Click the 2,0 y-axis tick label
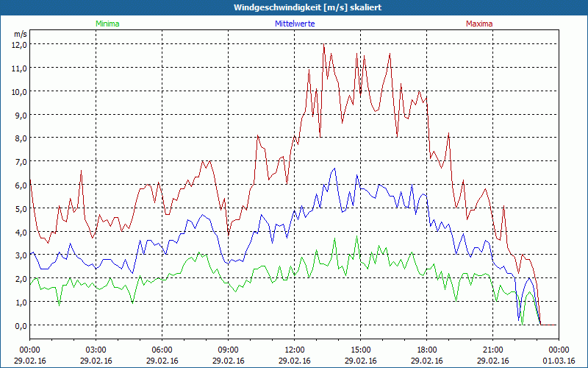This screenshot has height=368, width=588. (x=19, y=279)
